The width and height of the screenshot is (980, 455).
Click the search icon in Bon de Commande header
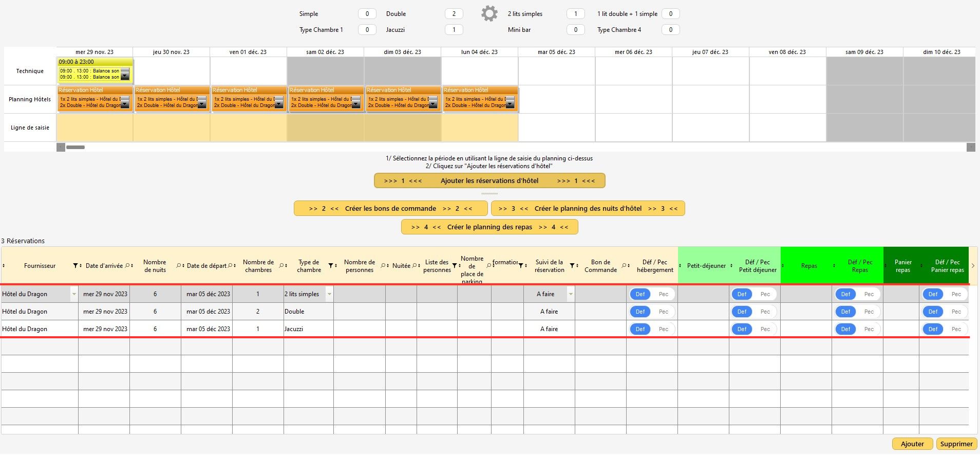click(x=624, y=266)
